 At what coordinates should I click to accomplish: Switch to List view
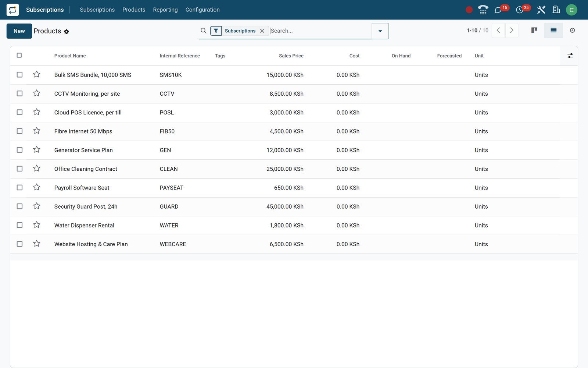click(x=553, y=30)
